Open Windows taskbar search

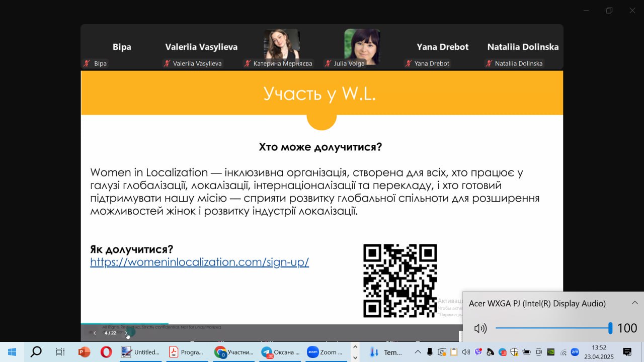pyautogui.click(x=36, y=352)
